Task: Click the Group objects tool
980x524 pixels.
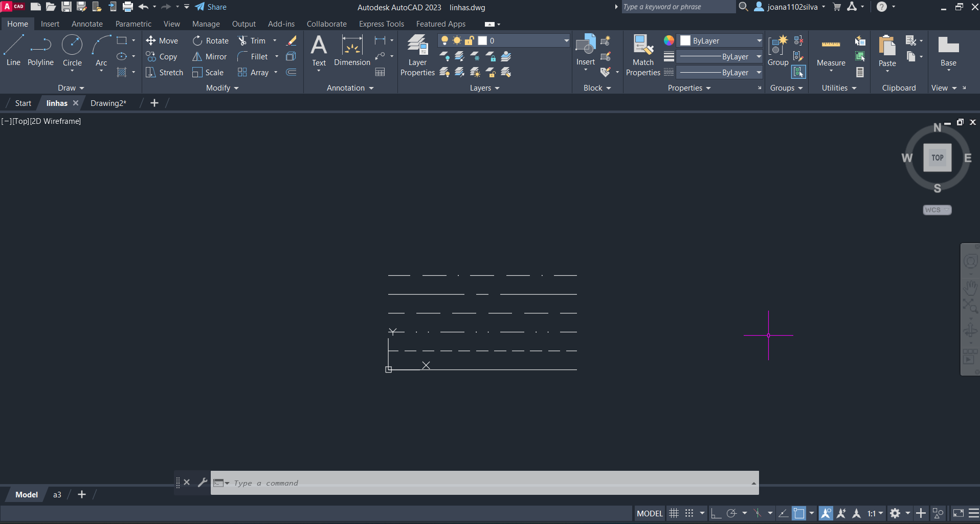Action: pos(778,50)
